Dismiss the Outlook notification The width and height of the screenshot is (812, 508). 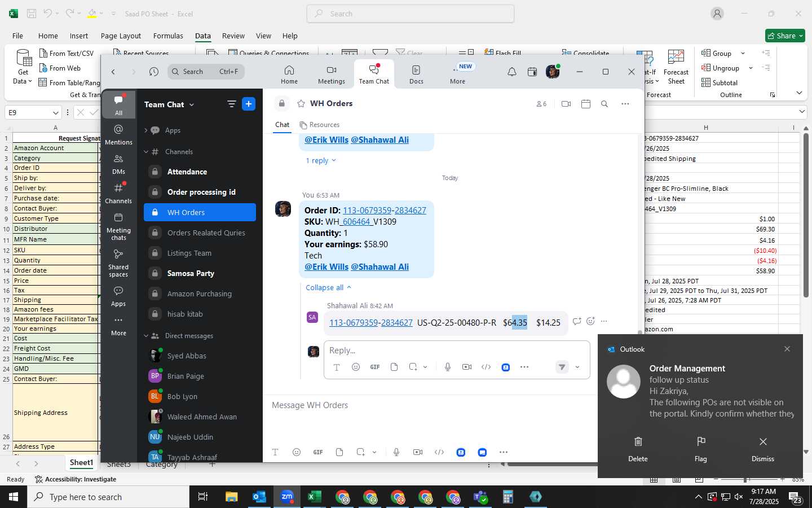tap(763, 449)
